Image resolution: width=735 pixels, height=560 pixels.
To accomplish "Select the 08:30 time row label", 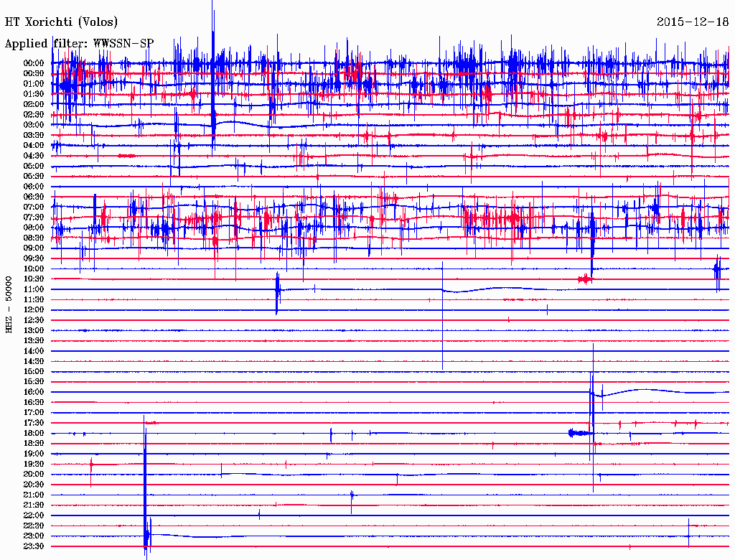I will 34,238.
